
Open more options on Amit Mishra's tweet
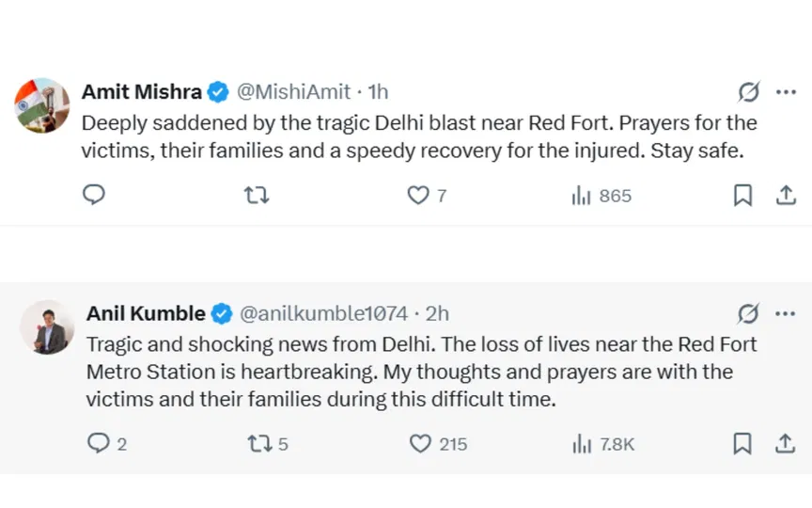tap(785, 91)
